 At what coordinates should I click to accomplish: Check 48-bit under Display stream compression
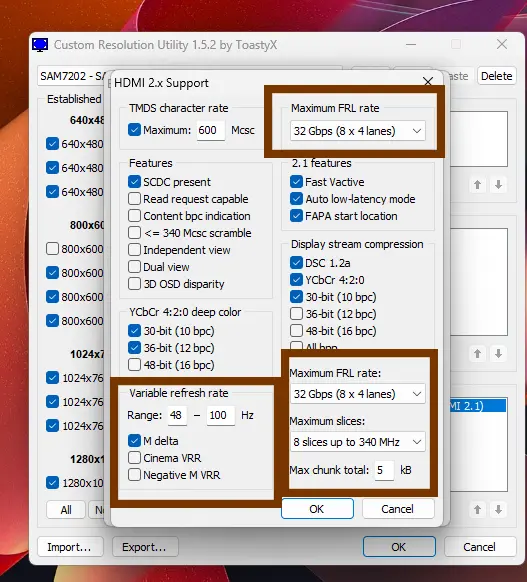pos(296,331)
